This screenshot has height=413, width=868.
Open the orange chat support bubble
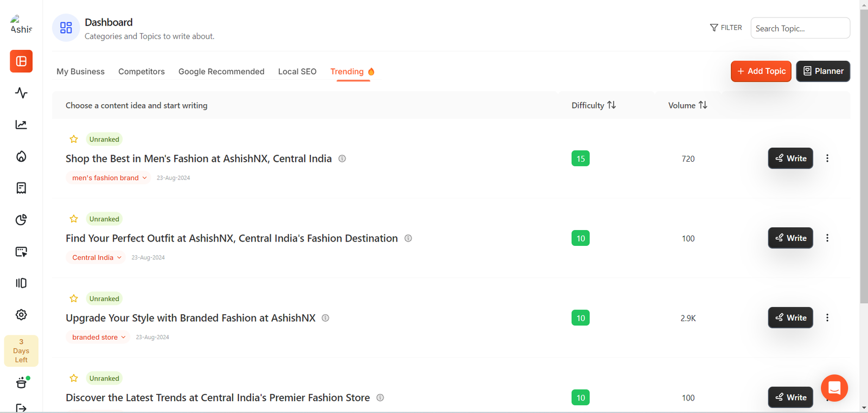point(834,388)
